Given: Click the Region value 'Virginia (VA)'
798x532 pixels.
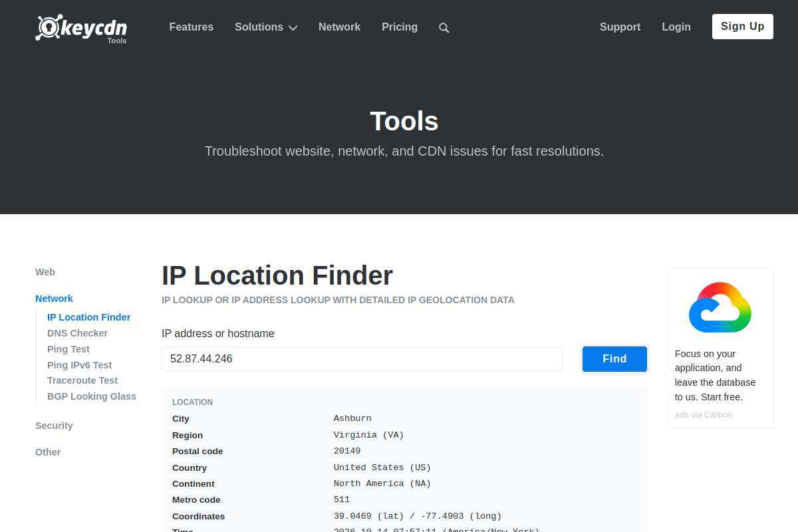Looking at the screenshot, I should (x=369, y=435).
